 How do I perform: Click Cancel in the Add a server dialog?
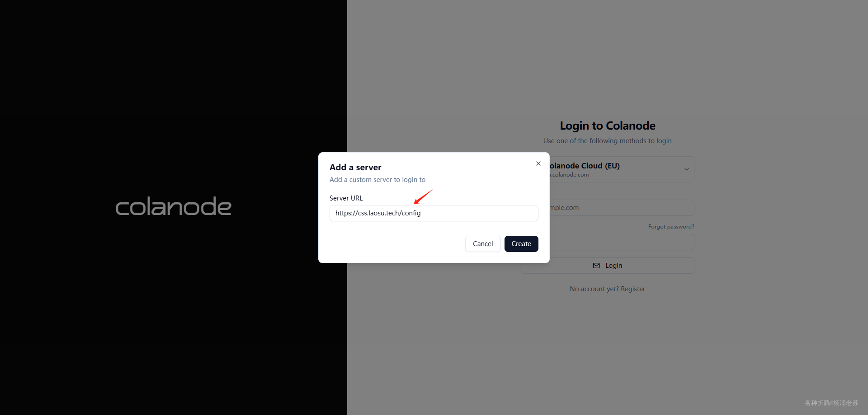(483, 244)
